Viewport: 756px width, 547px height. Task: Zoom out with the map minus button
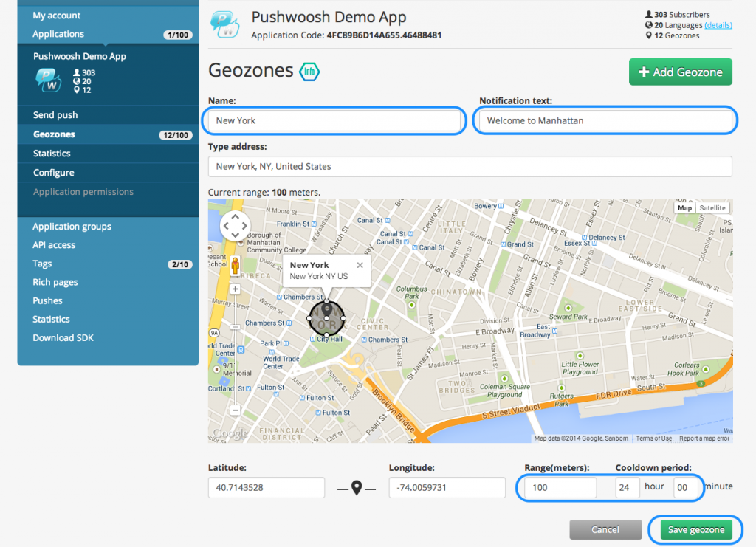point(235,410)
